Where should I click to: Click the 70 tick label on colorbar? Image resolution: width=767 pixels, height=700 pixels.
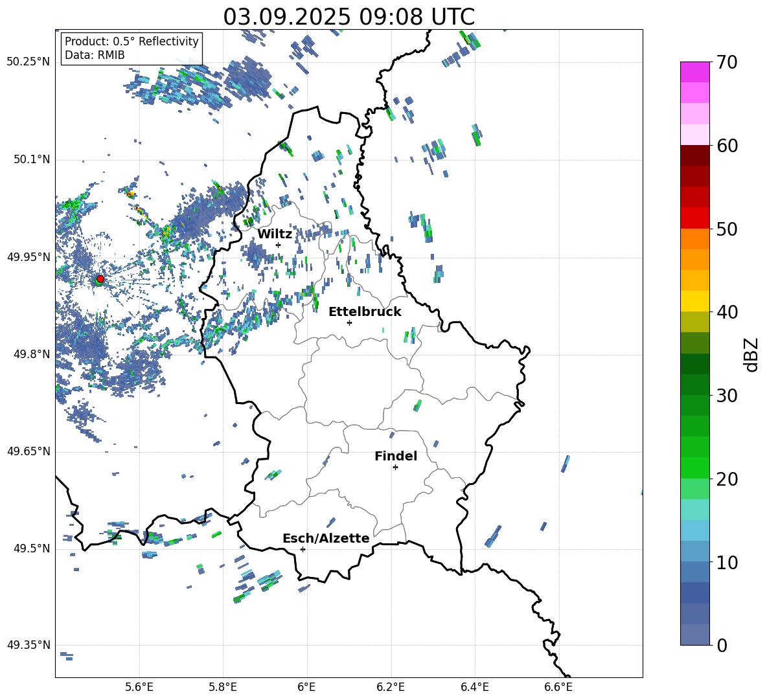pos(727,63)
